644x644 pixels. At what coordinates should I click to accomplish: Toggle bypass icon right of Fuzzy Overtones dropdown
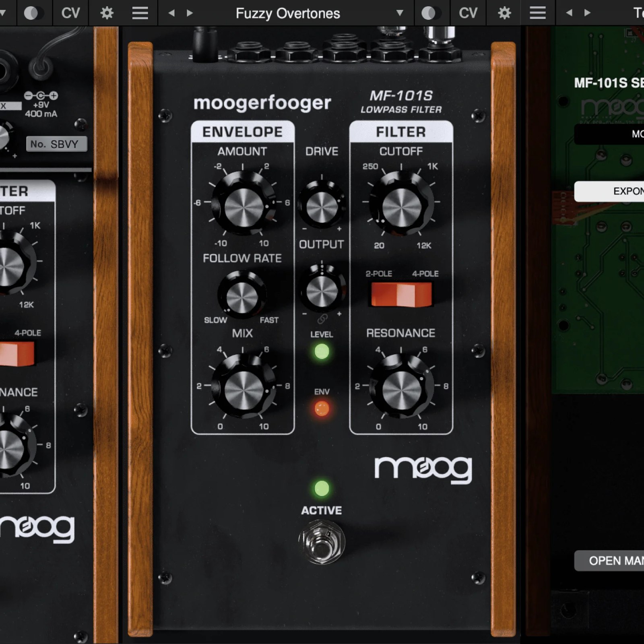(x=428, y=13)
